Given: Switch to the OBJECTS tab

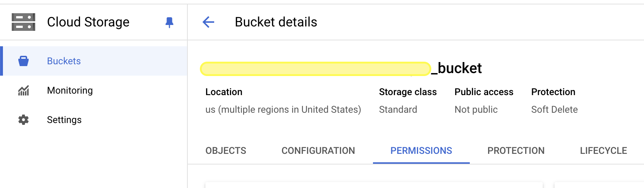Looking at the screenshot, I should click(226, 151).
